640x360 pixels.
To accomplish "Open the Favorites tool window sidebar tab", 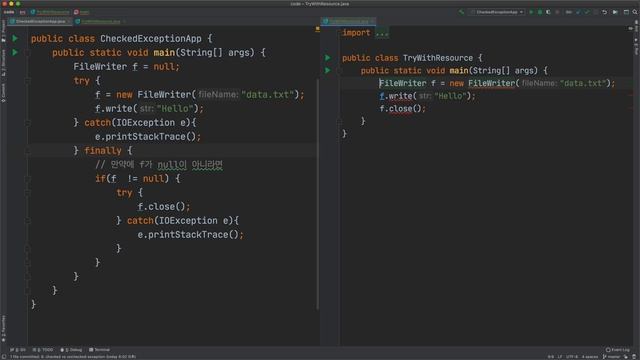I will point(3,328).
